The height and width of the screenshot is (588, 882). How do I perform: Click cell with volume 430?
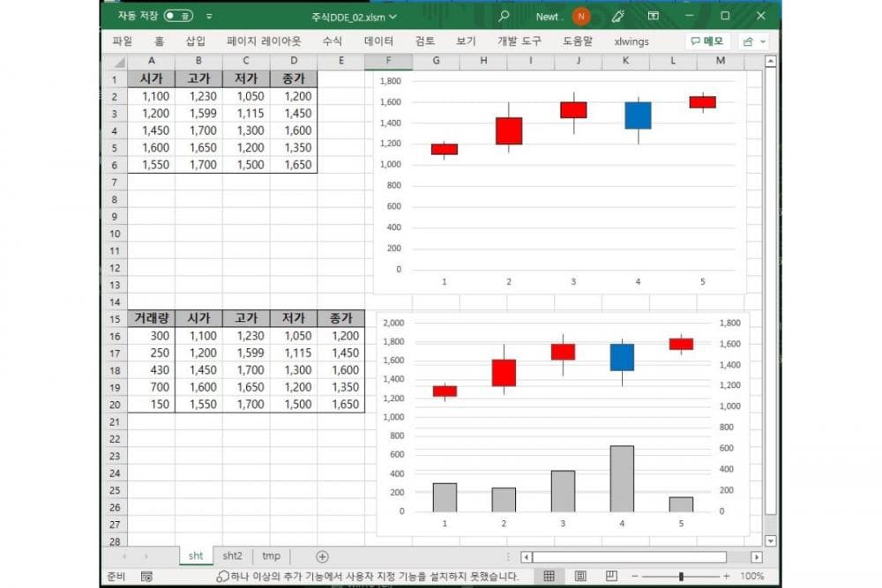pos(152,370)
